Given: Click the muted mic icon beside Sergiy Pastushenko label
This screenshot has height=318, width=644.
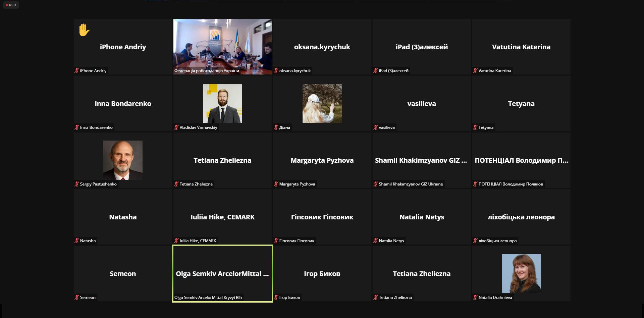Looking at the screenshot, I should coord(77,184).
